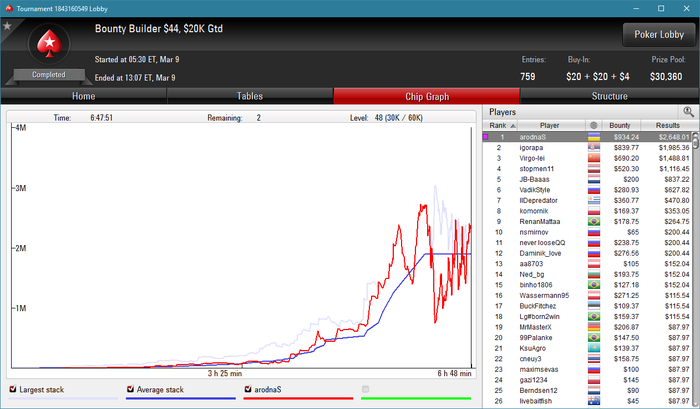Open the Tables tab
Image resolution: width=700 pixels, height=409 pixels.
point(250,96)
